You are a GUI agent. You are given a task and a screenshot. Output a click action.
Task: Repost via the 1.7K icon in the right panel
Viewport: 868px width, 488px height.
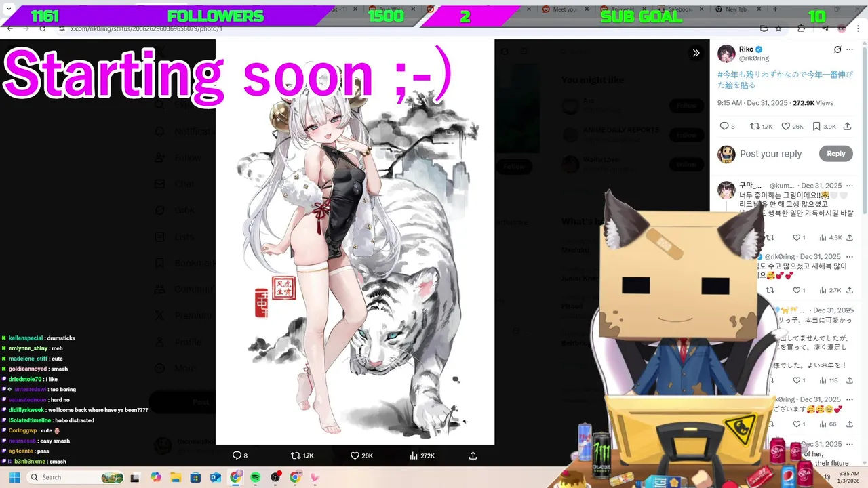(x=761, y=126)
